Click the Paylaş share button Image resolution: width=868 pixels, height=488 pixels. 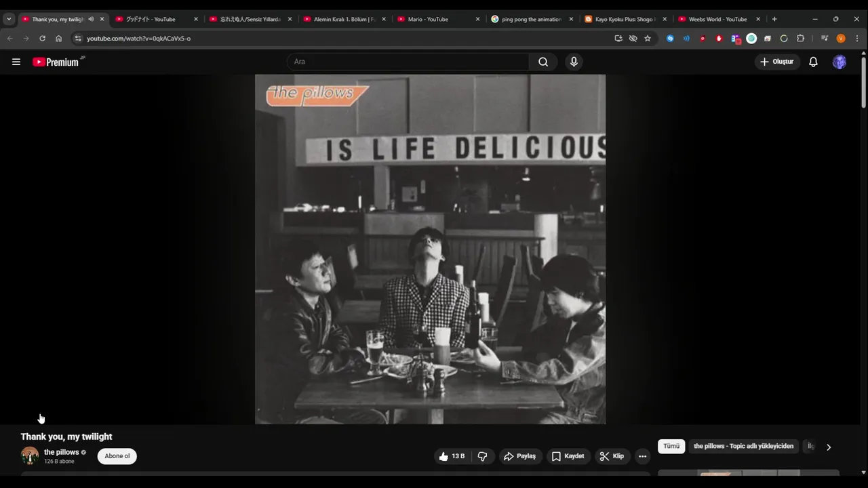click(519, 456)
